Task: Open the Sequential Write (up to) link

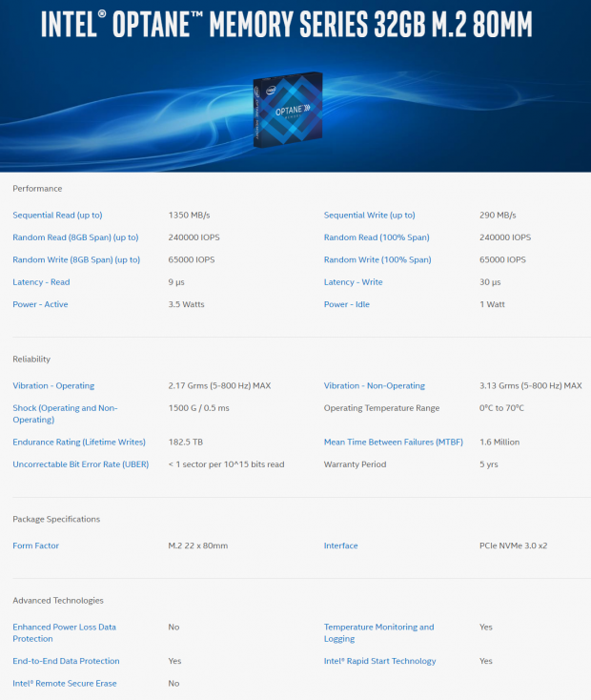Action: 370,216
